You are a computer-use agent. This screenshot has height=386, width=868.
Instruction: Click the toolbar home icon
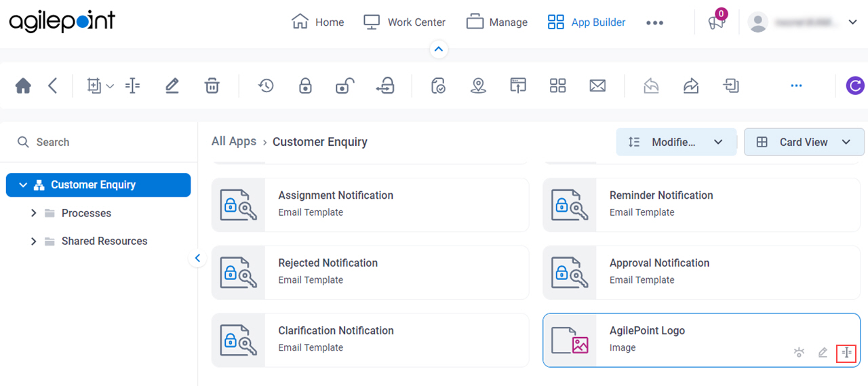point(23,85)
